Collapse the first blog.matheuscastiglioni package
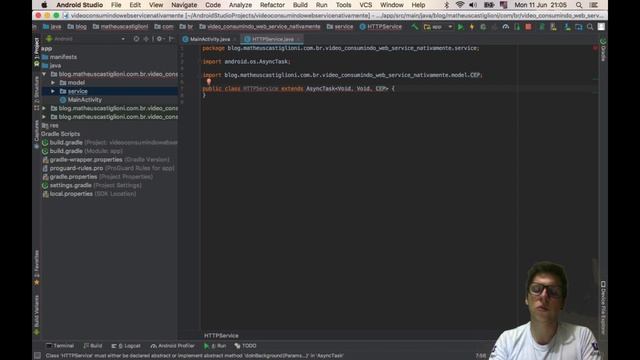The width and height of the screenshot is (640, 360). (44, 74)
